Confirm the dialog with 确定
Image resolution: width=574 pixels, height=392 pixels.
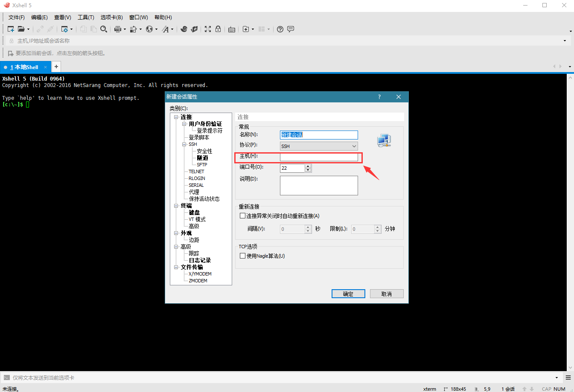click(348, 294)
